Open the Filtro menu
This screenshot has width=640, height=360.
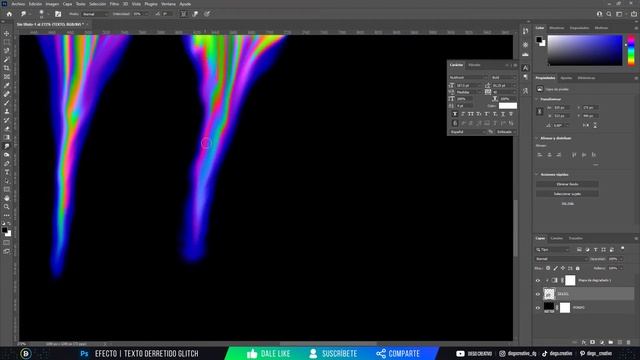tap(114, 4)
